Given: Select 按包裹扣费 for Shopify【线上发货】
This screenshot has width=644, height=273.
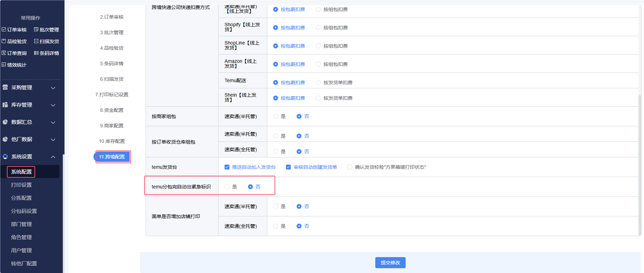Looking at the screenshot, I should click(x=276, y=28).
